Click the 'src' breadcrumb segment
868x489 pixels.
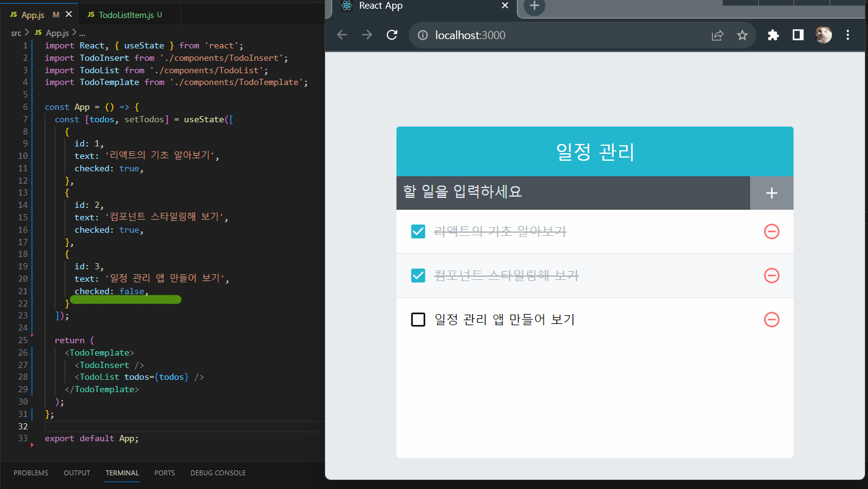[x=16, y=33]
